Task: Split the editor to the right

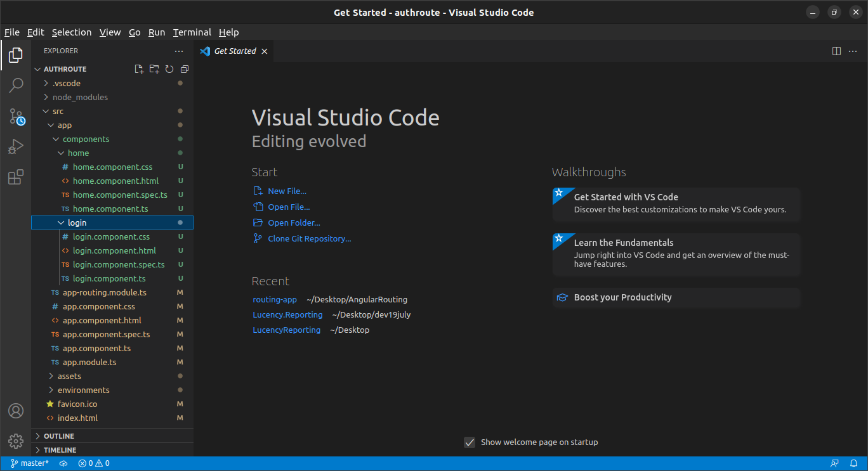Action: coord(836,51)
